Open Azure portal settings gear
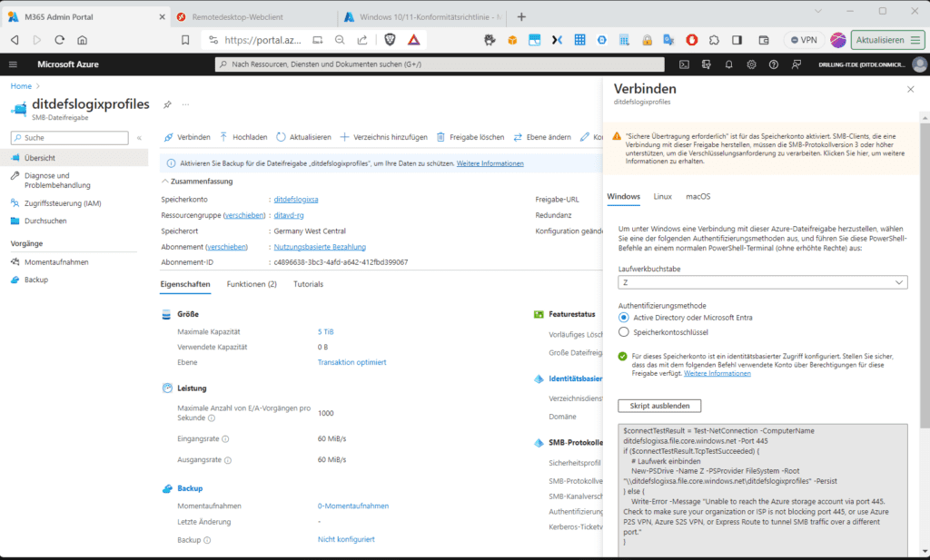 (x=751, y=64)
